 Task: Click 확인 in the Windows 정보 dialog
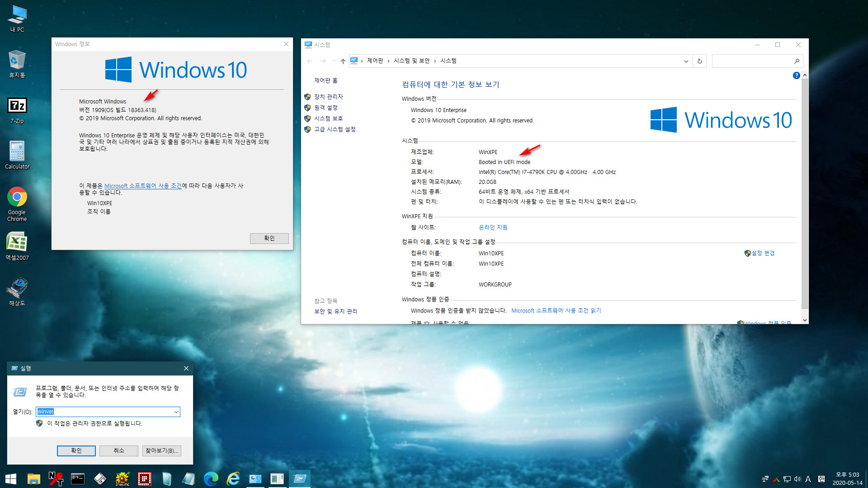click(269, 238)
